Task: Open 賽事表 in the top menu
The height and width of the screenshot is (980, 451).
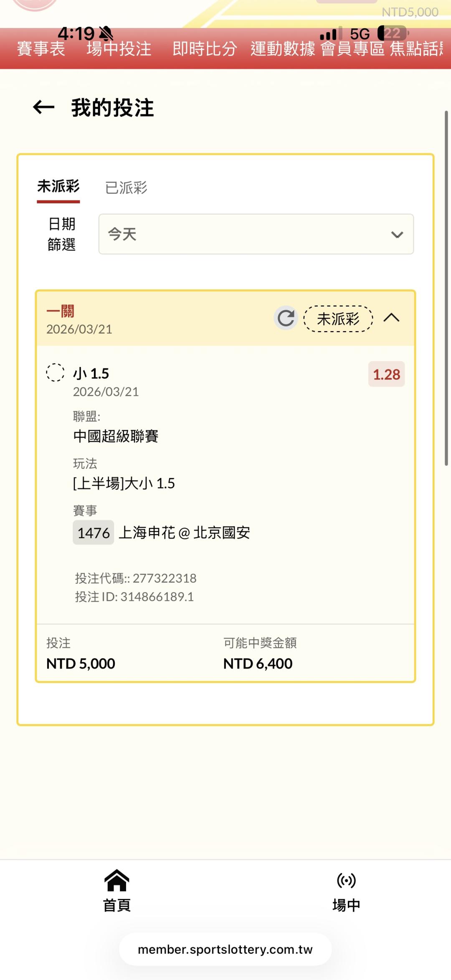Action: click(41, 49)
